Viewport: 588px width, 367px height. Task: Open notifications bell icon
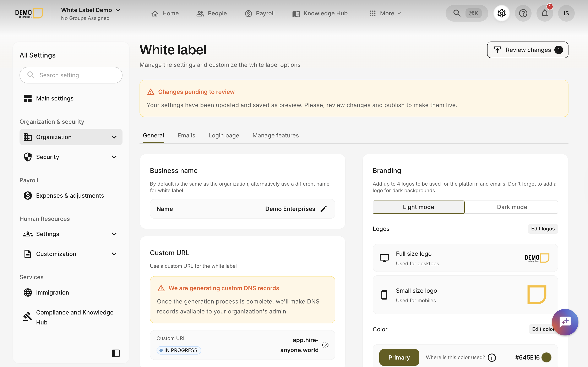tap(545, 13)
